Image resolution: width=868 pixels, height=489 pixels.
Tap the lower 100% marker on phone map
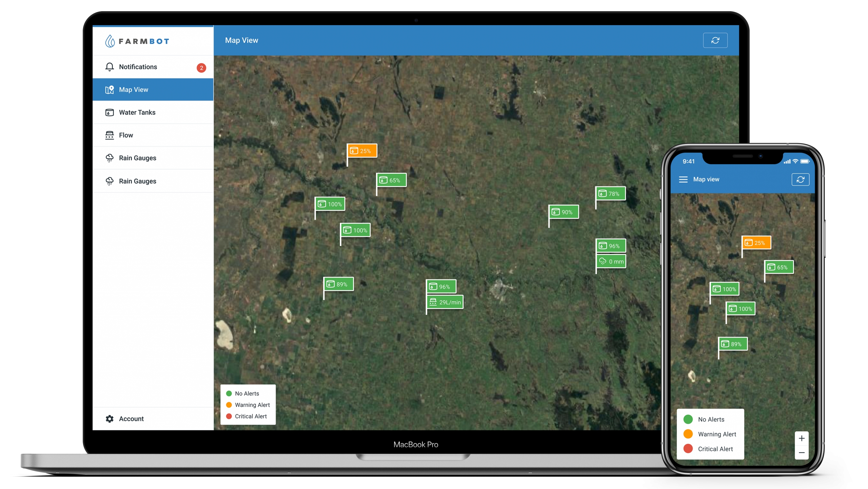pos(741,308)
